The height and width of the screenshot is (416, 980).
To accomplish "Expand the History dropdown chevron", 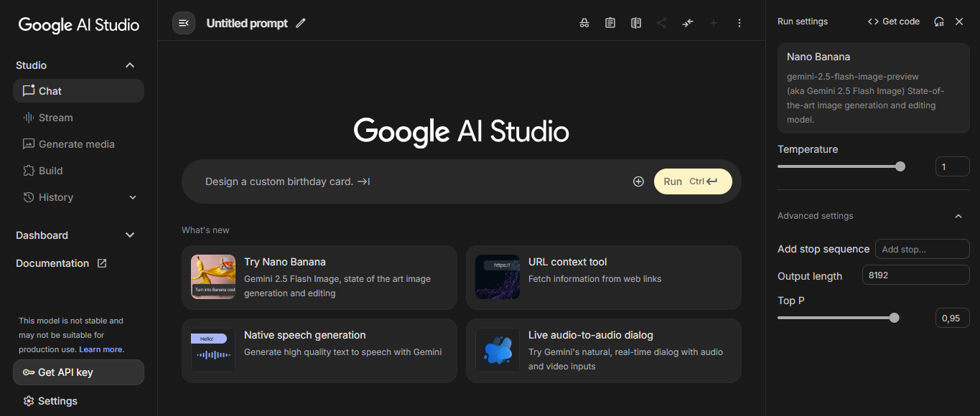I will 133,197.
